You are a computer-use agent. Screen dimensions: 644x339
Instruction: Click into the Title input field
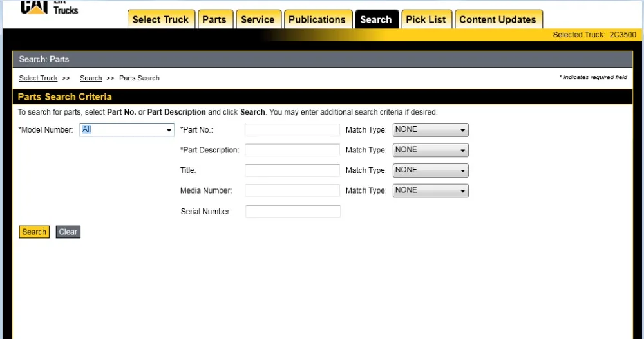[292, 170]
